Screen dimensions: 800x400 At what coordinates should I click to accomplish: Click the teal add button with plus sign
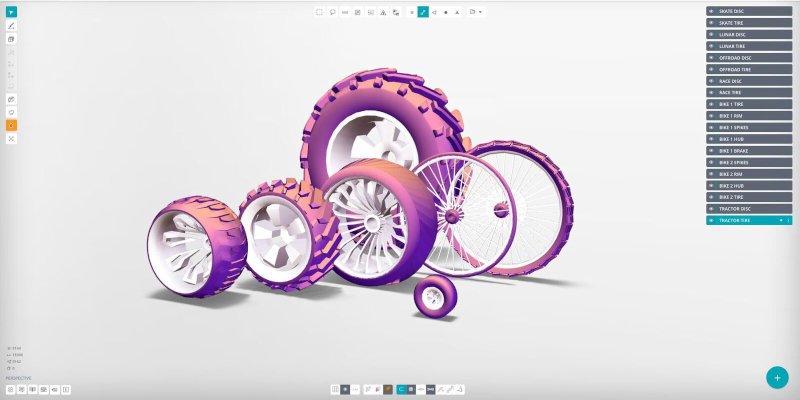coord(777,377)
